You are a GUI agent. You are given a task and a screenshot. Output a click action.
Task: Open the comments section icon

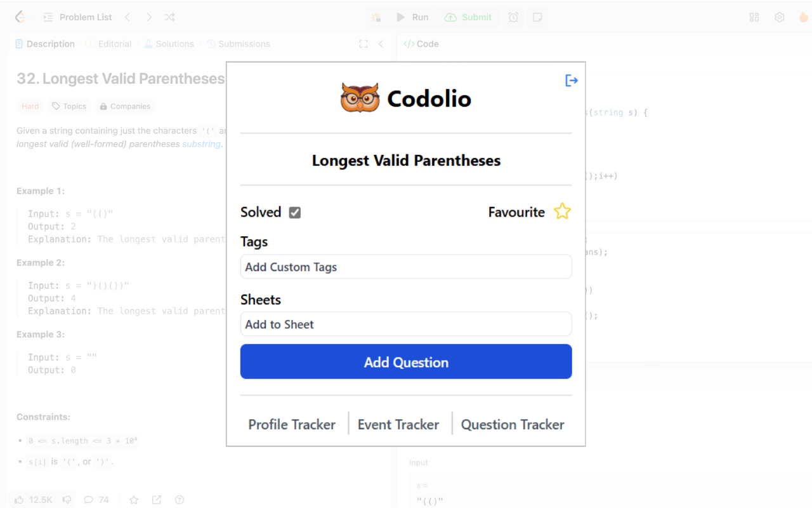click(89, 500)
